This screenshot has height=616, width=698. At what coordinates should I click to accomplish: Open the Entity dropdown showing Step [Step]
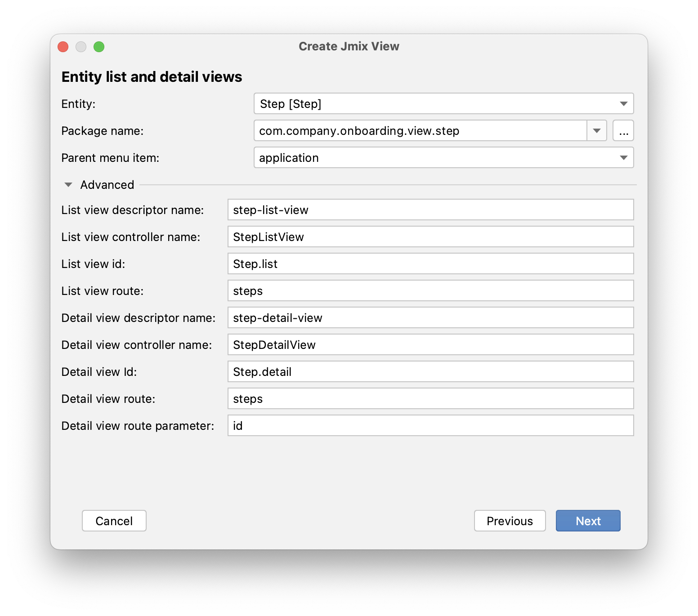click(x=443, y=104)
